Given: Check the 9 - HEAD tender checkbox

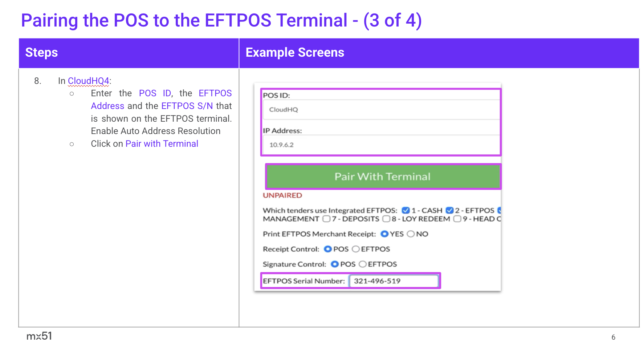Looking at the screenshot, I should [457, 219].
